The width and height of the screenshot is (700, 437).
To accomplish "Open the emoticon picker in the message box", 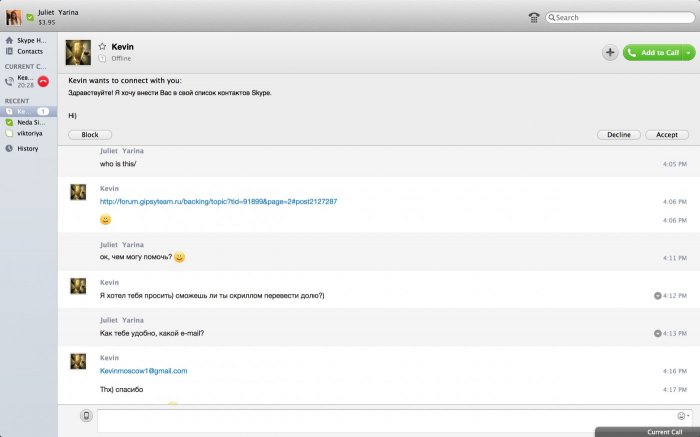I will click(x=683, y=416).
